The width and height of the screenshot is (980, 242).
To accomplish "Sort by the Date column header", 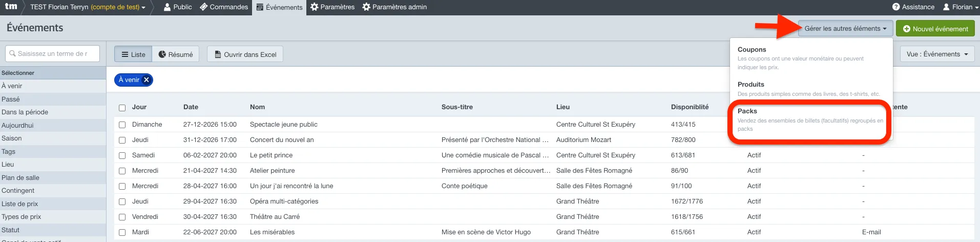I will click(x=191, y=107).
